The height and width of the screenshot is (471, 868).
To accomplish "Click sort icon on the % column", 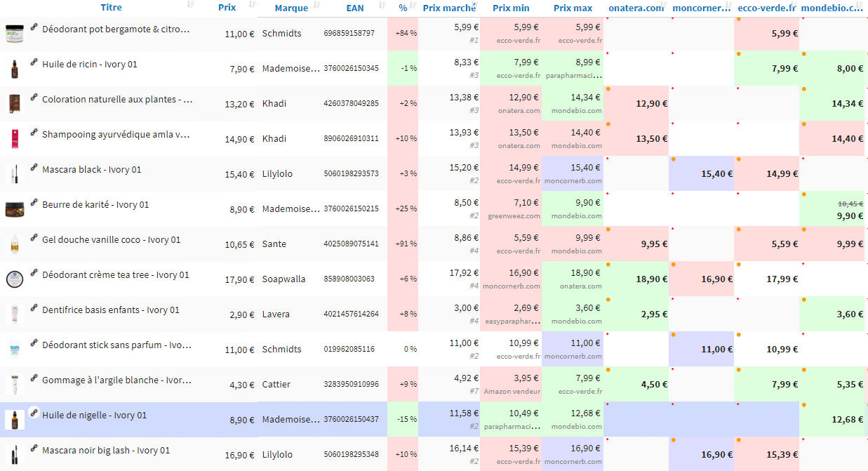I will pos(413,6).
